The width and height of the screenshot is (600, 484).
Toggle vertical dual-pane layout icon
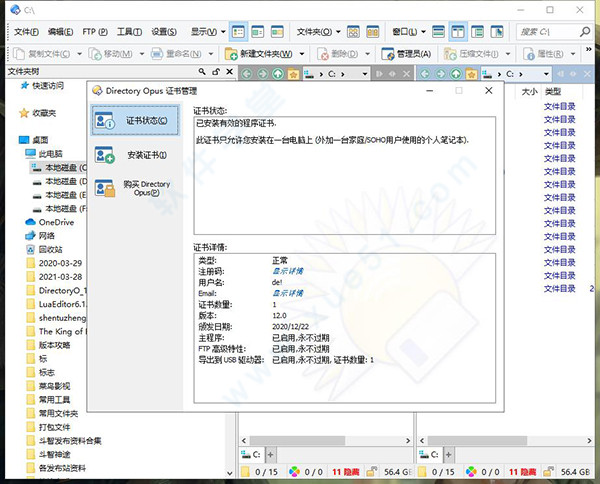pyautogui.click(x=458, y=32)
